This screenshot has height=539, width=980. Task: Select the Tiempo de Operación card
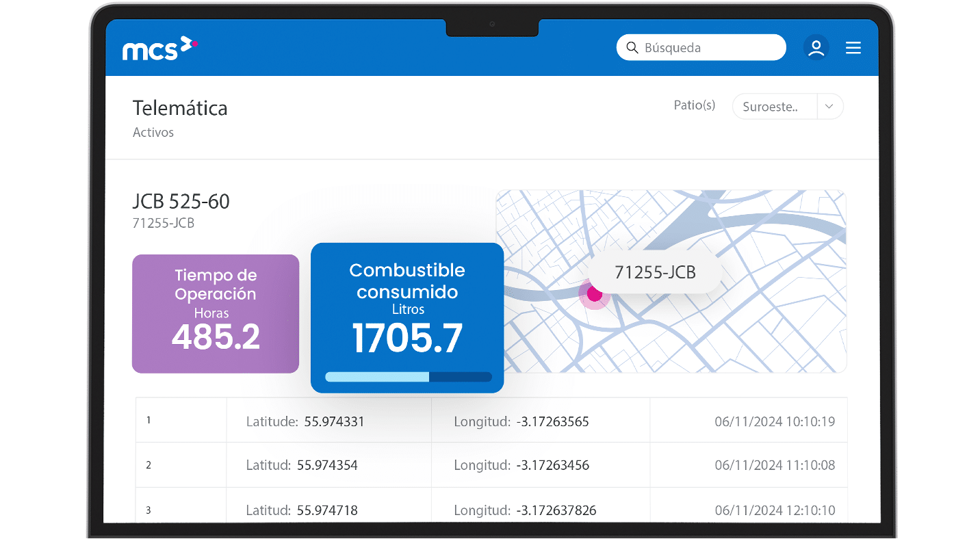[x=216, y=314]
